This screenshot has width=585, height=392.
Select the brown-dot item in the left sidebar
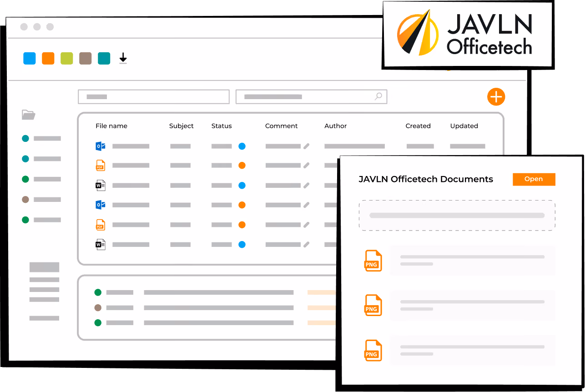(41, 199)
